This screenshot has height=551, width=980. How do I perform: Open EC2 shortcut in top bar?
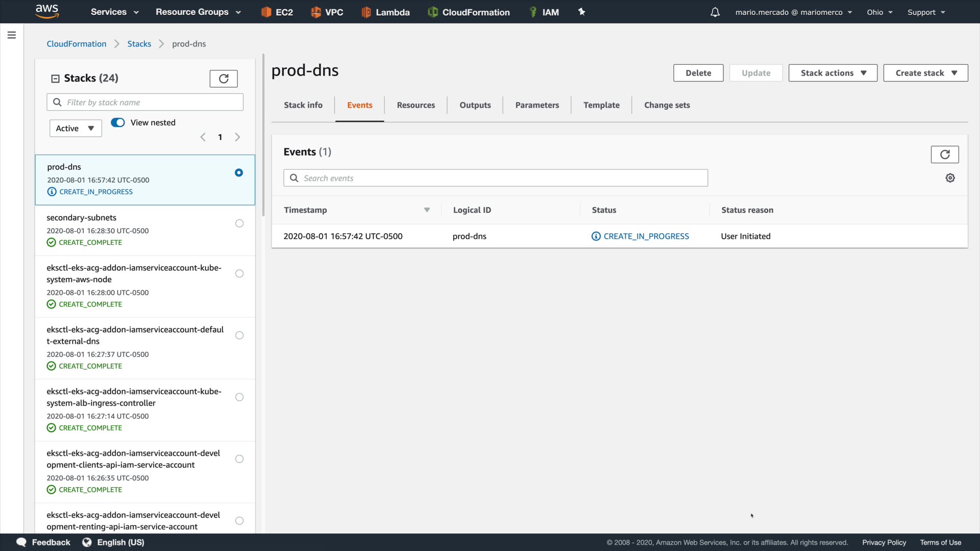pyautogui.click(x=277, y=12)
